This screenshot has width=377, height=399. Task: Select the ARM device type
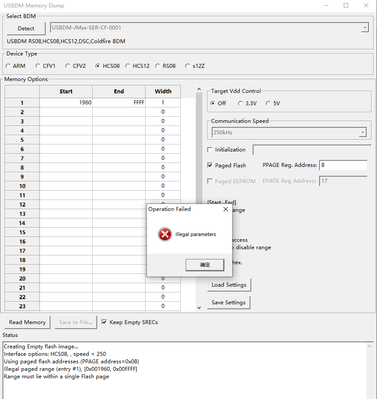point(15,66)
